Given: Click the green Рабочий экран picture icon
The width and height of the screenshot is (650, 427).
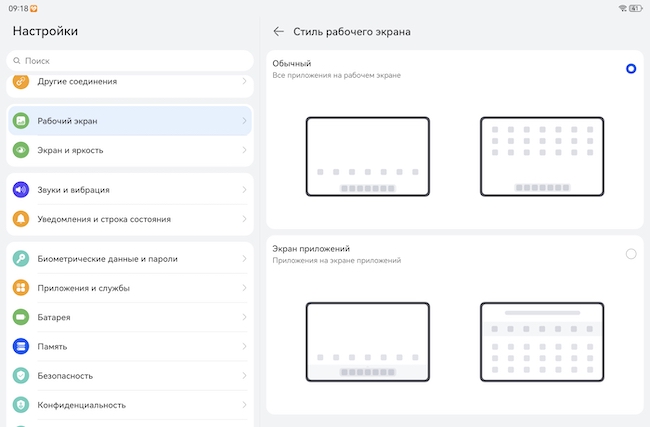Looking at the screenshot, I should coord(21,121).
